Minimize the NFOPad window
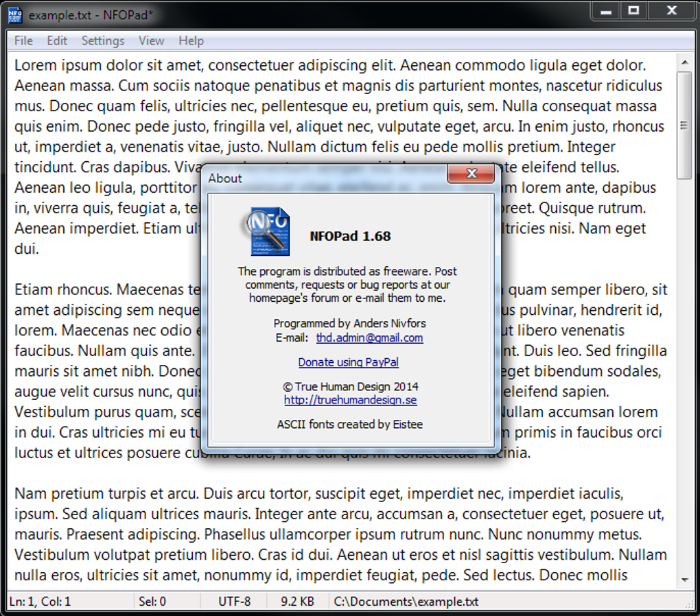Image resolution: width=700 pixels, height=616 pixels. pos(606,11)
